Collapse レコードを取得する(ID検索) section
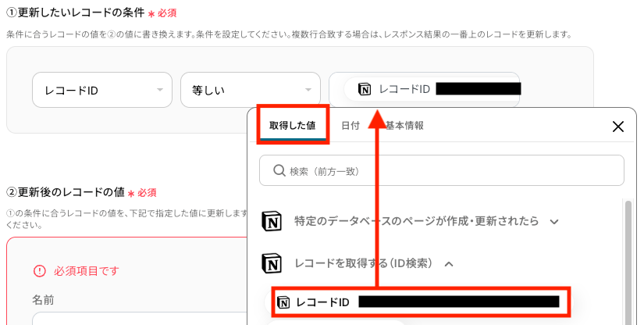This screenshot has height=325, width=644. [x=449, y=264]
